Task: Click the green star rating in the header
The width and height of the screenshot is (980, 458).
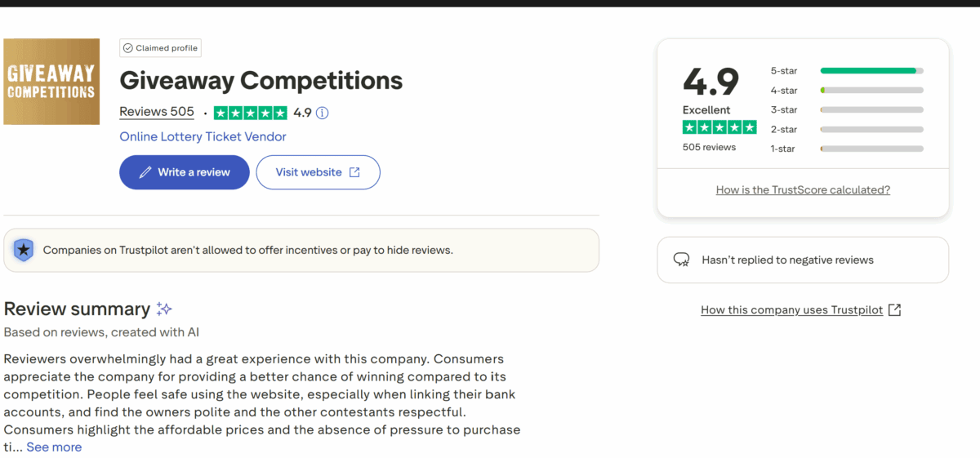Action: click(250, 113)
